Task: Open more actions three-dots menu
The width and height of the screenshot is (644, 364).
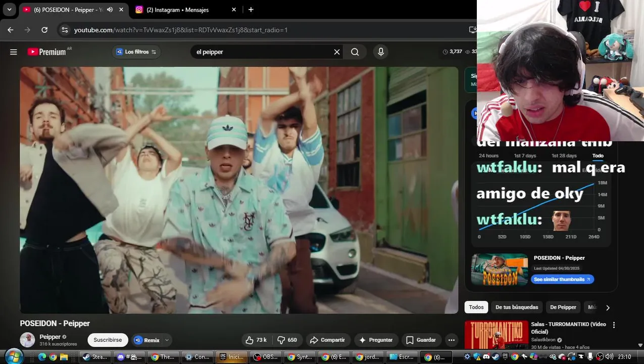Action: (x=452, y=340)
